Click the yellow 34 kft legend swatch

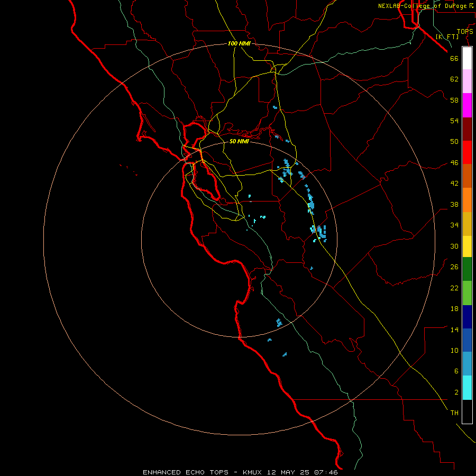[467, 247]
